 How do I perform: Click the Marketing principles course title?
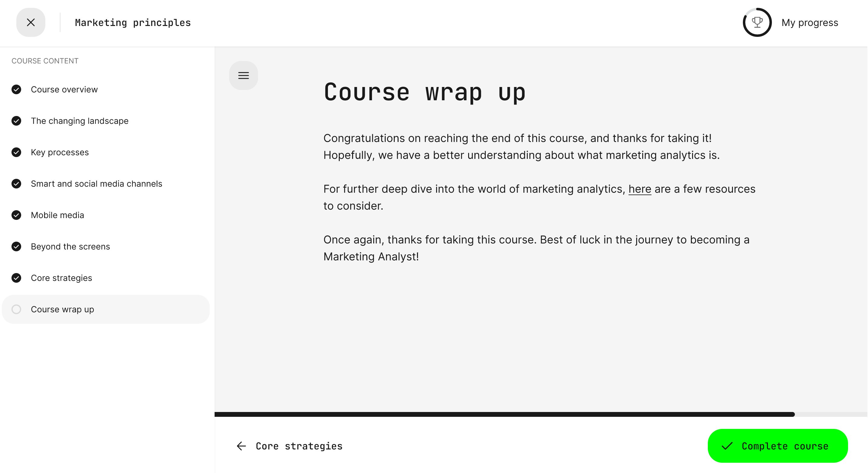133,23
